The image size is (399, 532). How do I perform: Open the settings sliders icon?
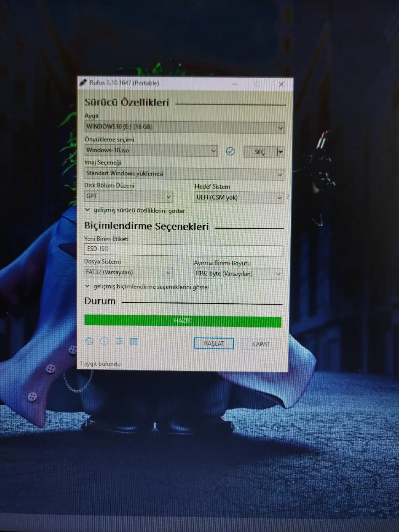[x=119, y=341]
